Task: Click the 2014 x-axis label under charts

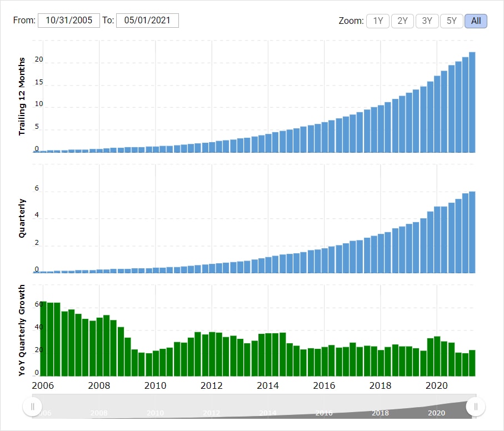Action: [268, 385]
